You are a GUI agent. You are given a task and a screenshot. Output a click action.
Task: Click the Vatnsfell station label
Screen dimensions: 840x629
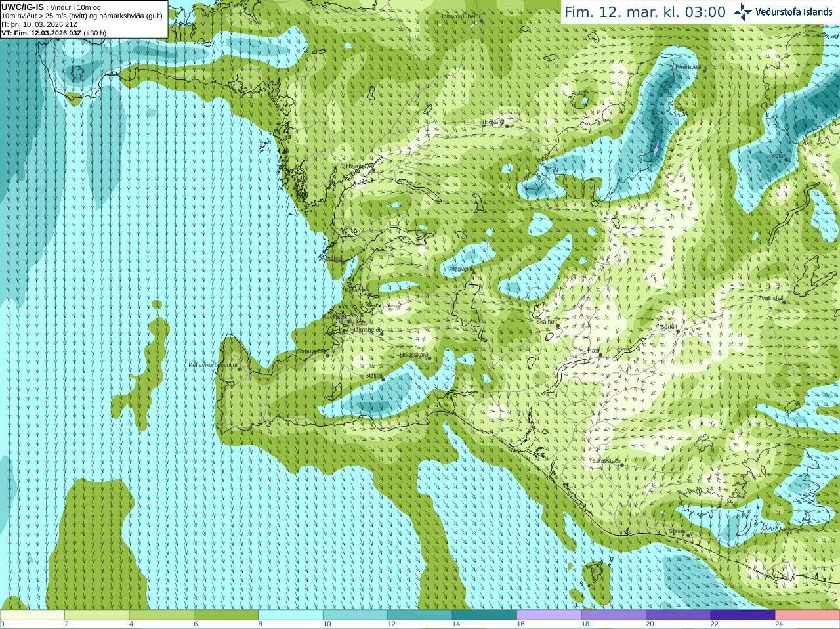772,298
